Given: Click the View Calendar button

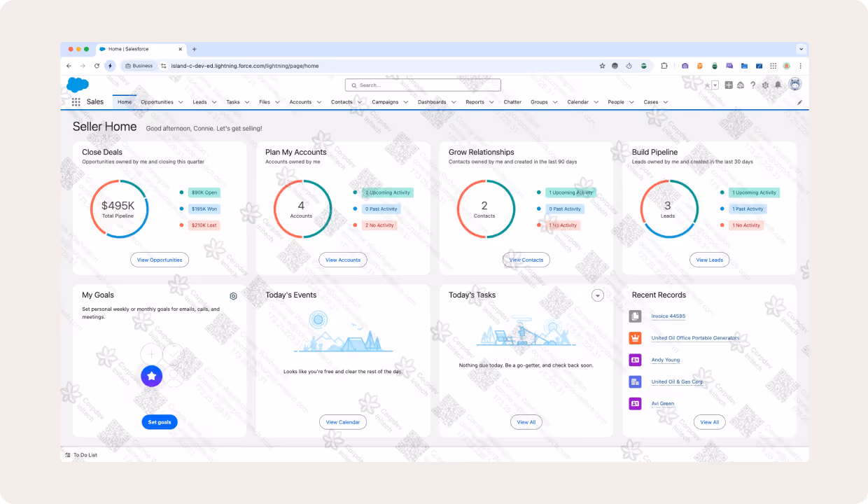Looking at the screenshot, I should point(343,422).
